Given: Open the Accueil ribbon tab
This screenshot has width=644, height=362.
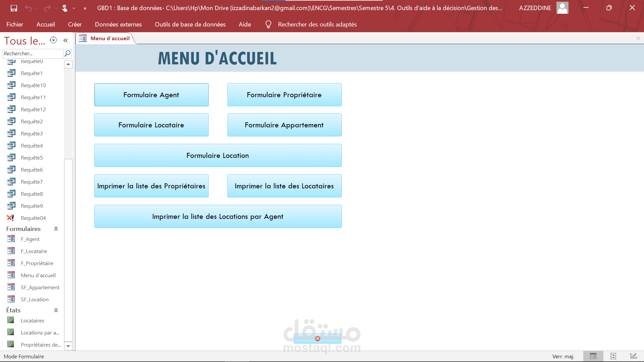Looking at the screenshot, I should point(46,24).
